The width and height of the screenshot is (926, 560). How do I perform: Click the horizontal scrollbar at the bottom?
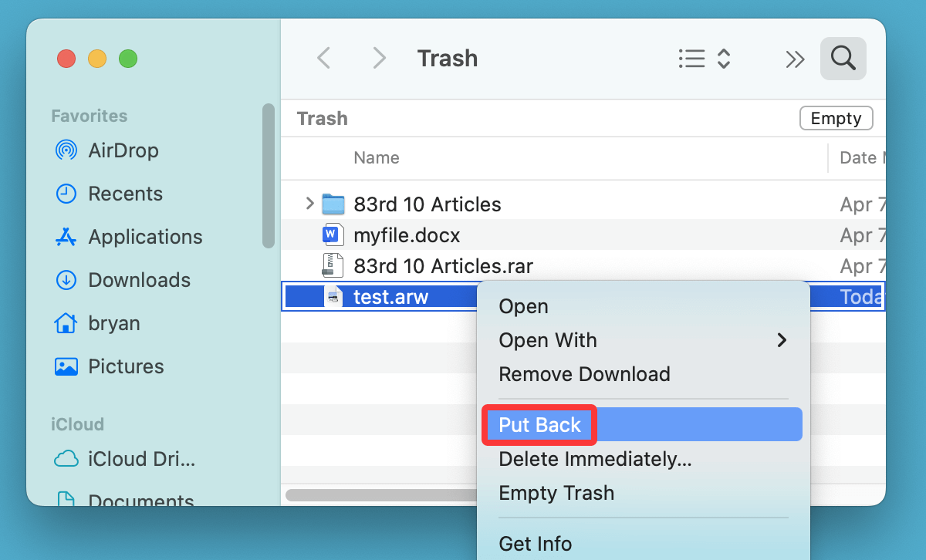(382, 494)
